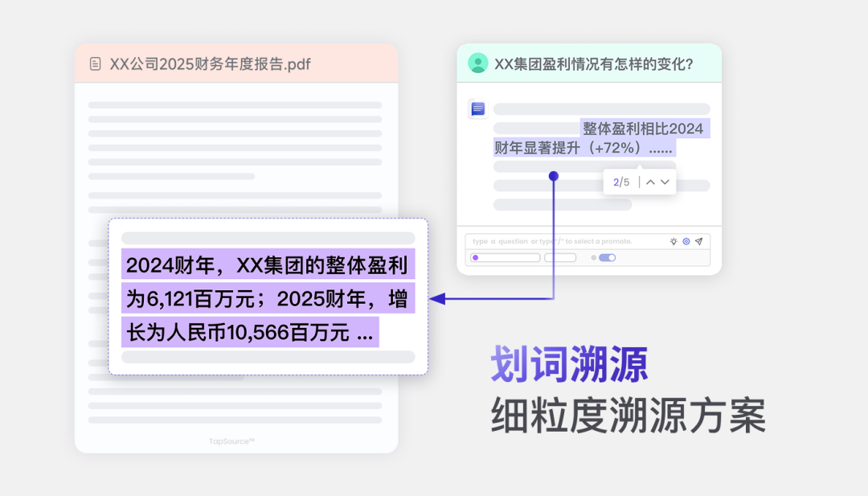
Task: Click highlighted answer text 整体盈利相比2024
Action: 643,129
